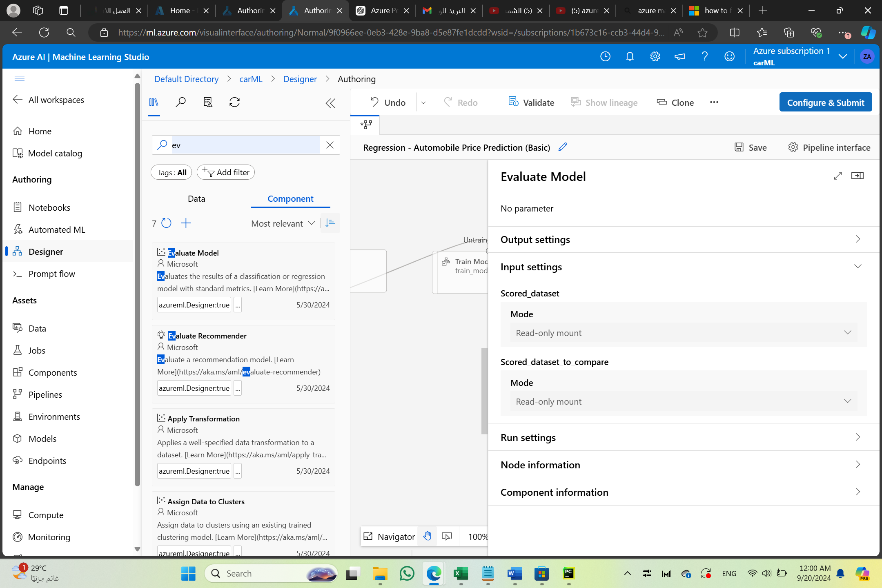The image size is (882, 588).
Task: Click the sort order icon beside Most relevant
Action: pos(330,223)
